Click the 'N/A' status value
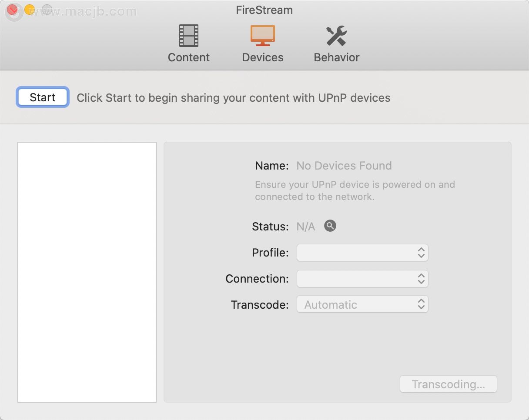 click(x=306, y=227)
